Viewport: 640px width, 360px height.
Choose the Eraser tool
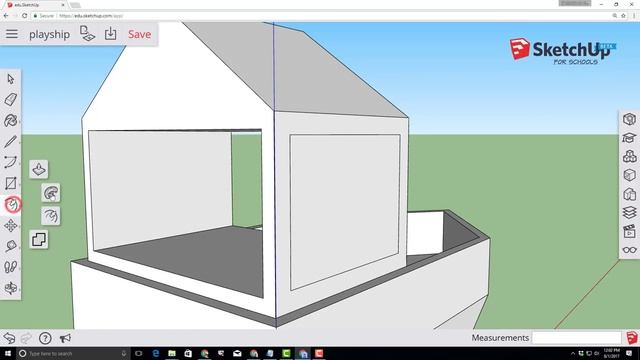(x=11, y=99)
